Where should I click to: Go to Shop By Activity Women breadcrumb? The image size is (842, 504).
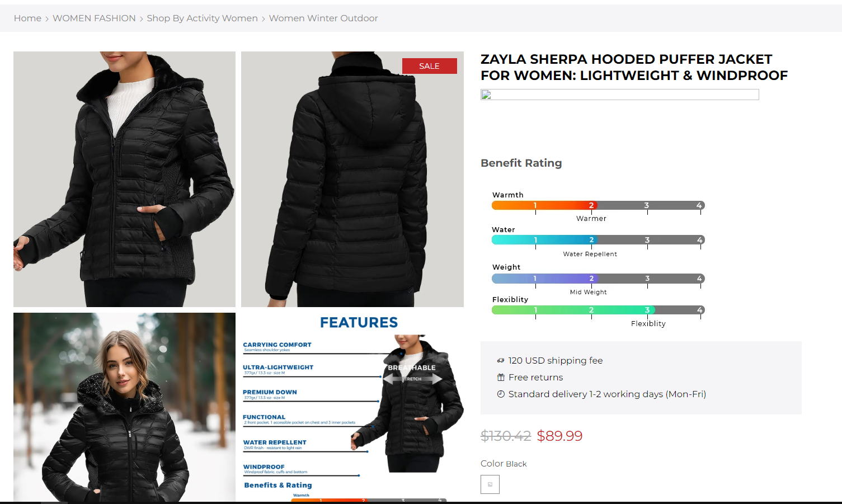pyautogui.click(x=202, y=18)
